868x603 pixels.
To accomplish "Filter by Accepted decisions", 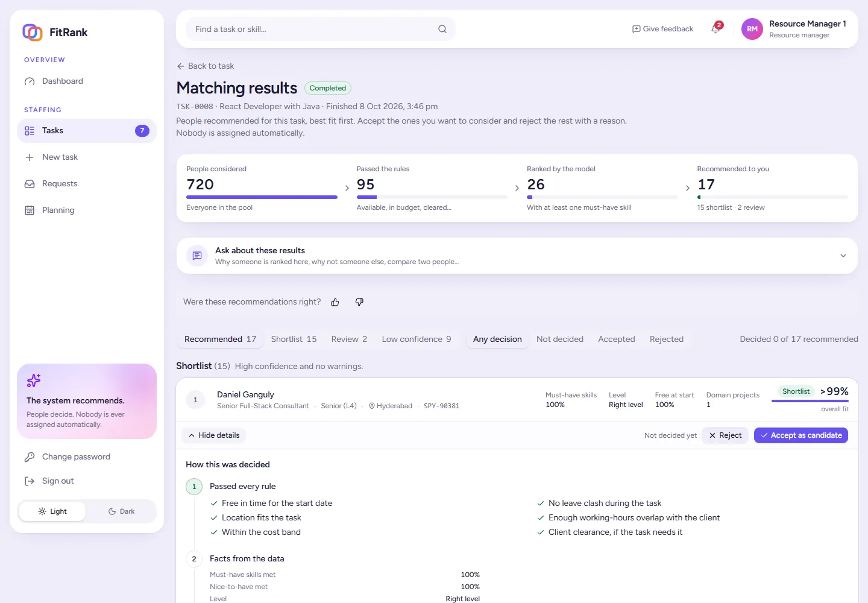I will tap(617, 339).
